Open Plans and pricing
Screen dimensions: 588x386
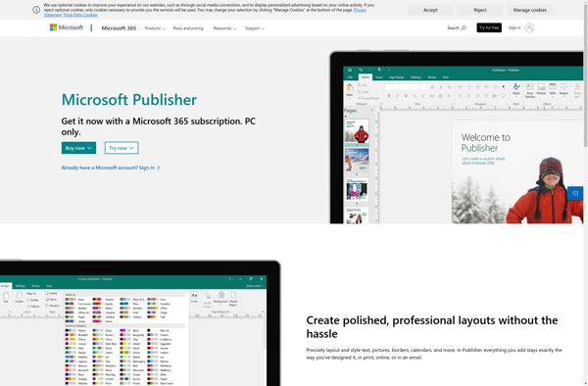tap(188, 28)
